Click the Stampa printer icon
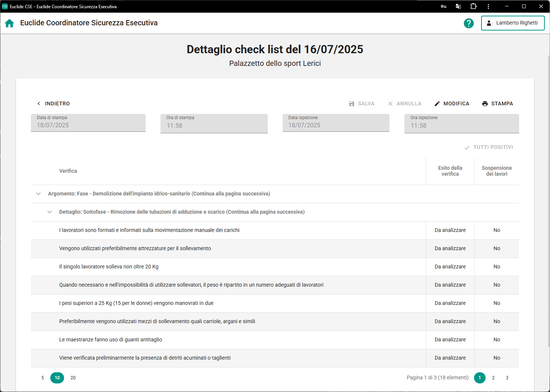This screenshot has width=550, height=392. click(x=485, y=104)
